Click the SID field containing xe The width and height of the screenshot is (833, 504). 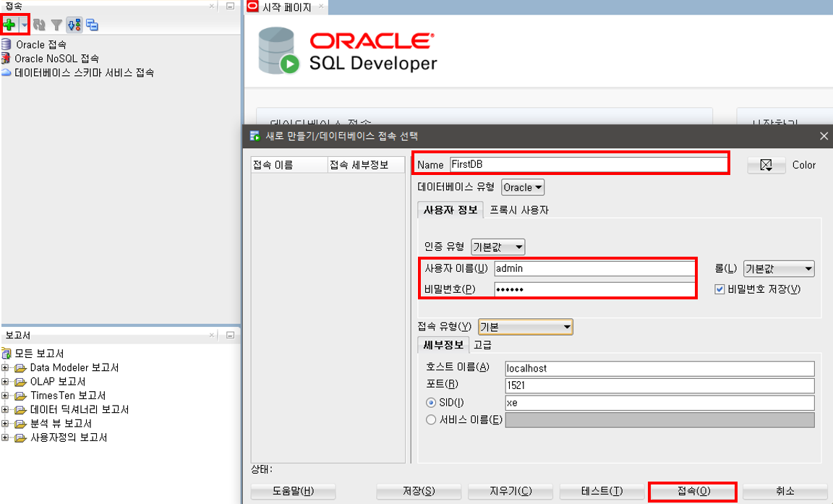point(659,403)
